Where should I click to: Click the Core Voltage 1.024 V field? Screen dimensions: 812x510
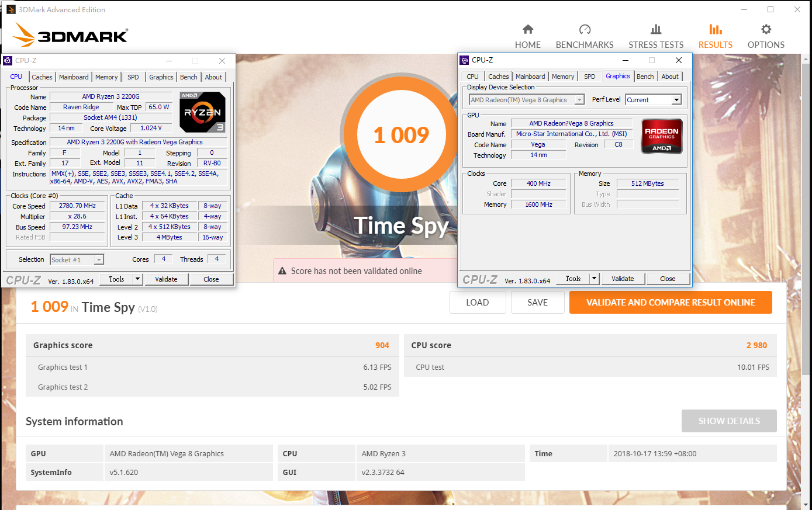click(x=151, y=128)
